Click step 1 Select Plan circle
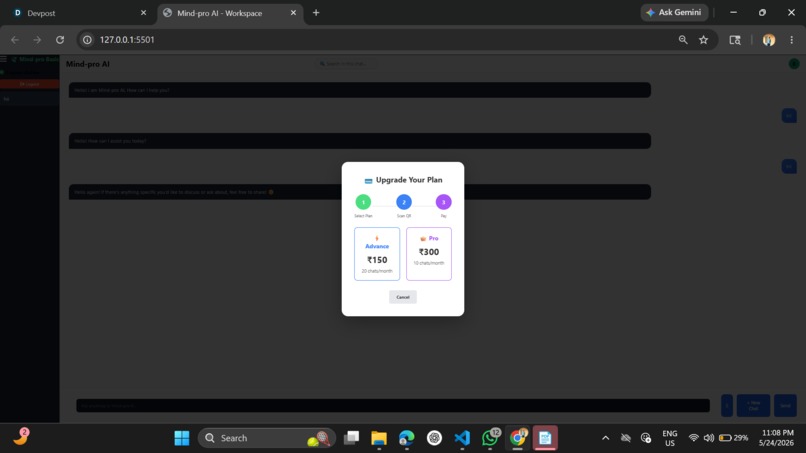This screenshot has height=453, width=806. click(363, 202)
